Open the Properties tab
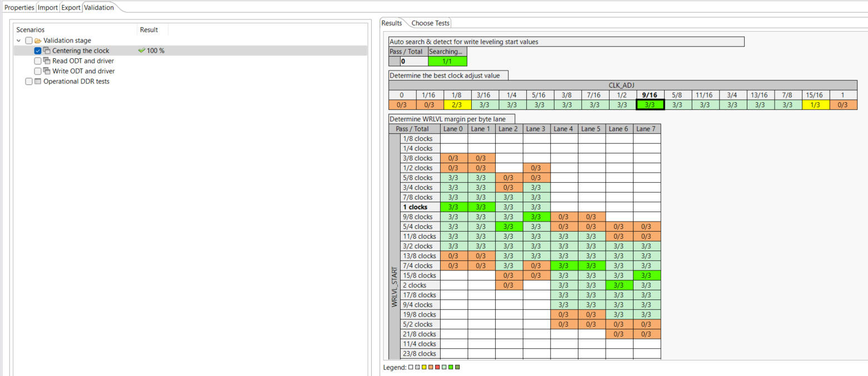The width and height of the screenshot is (868, 376). [19, 7]
